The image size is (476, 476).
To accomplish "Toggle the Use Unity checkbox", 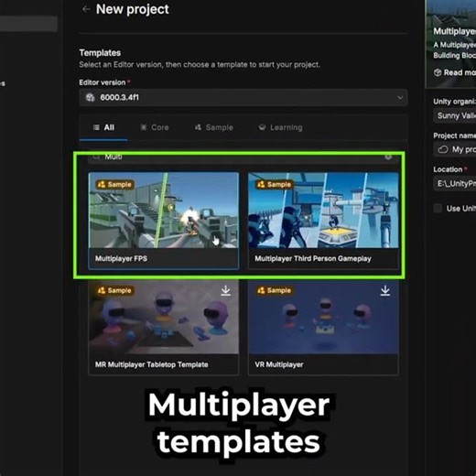I will [x=438, y=209].
